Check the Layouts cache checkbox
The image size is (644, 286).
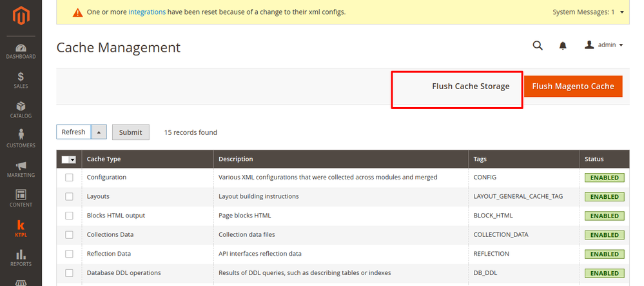pos(69,196)
